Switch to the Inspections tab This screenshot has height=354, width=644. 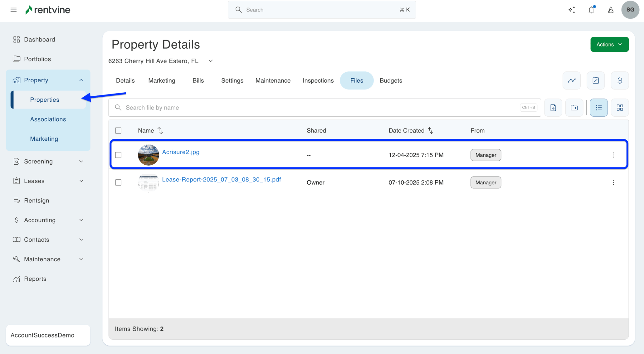318,80
